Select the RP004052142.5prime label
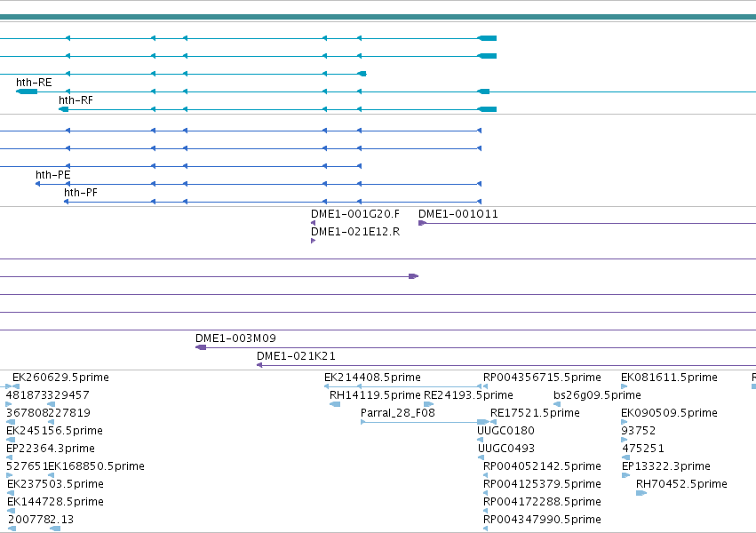The image size is (756, 533). (543, 466)
